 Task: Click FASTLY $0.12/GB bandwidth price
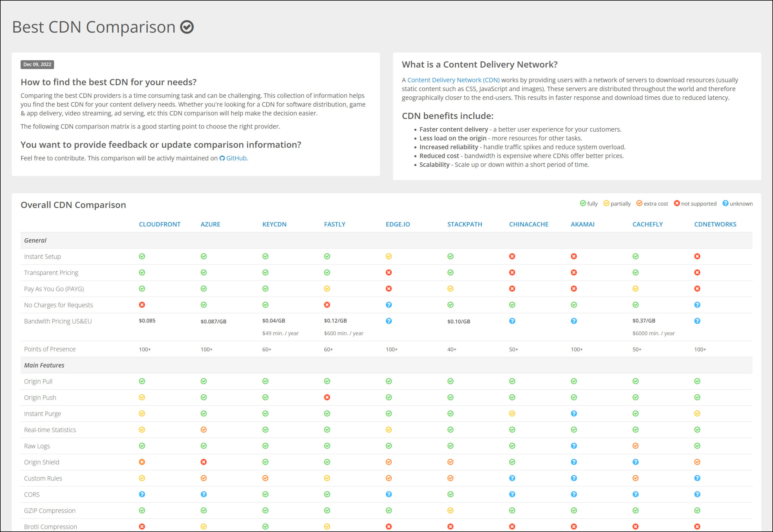[x=335, y=321]
